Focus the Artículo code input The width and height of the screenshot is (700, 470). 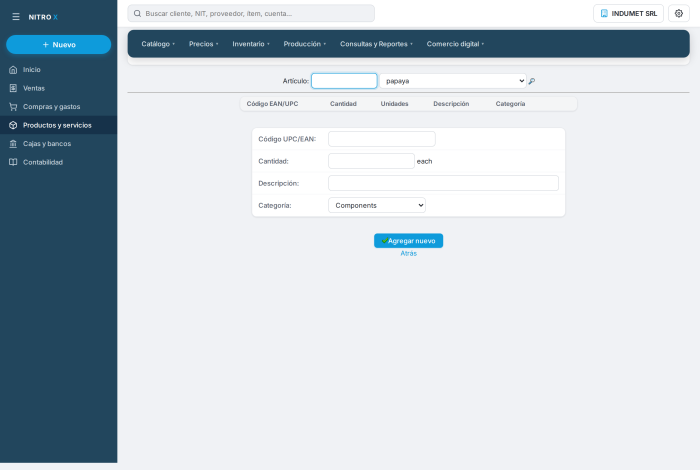pos(344,81)
